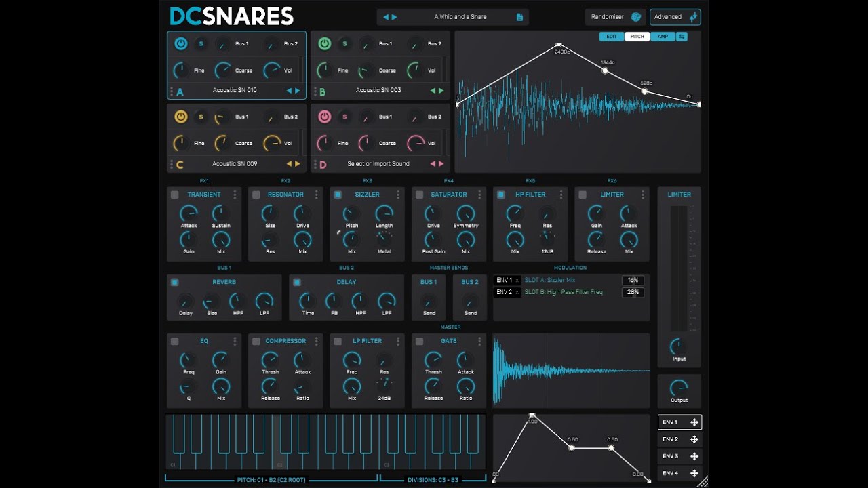
Task: Click the ENV 4 move crosshair icon
Action: (694, 473)
